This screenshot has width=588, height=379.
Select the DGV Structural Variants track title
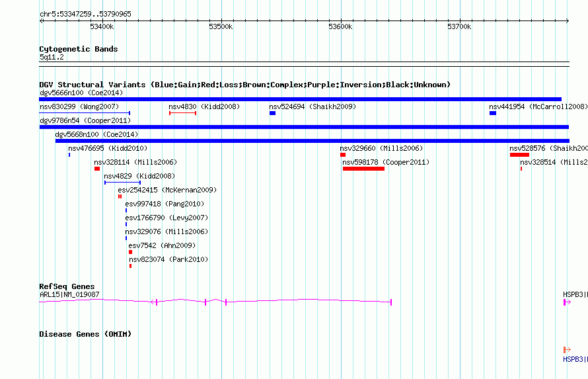[245, 85]
